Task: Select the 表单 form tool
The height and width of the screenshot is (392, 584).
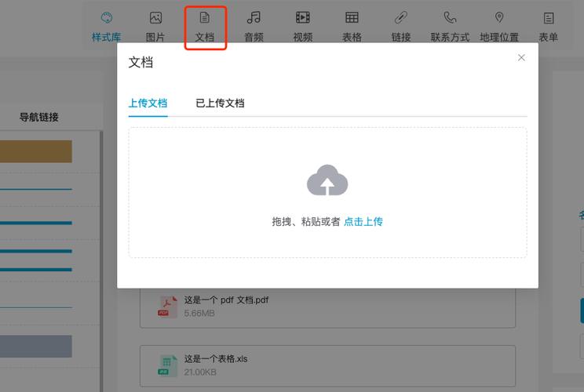Action: click(x=548, y=27)
